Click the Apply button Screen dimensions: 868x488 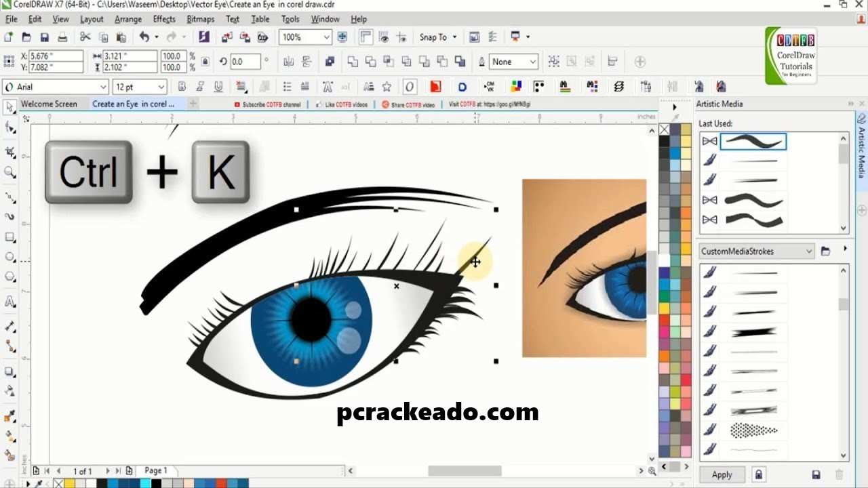click(722, 474)
